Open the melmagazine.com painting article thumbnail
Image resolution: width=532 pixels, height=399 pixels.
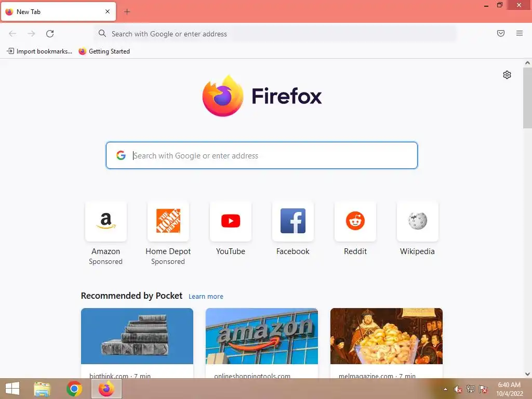pos(387,336)
